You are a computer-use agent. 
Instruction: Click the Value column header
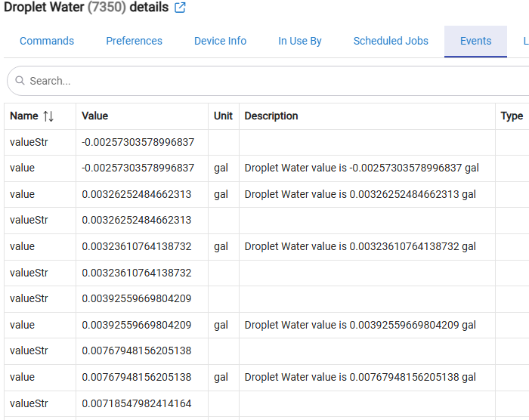point(95,116)
